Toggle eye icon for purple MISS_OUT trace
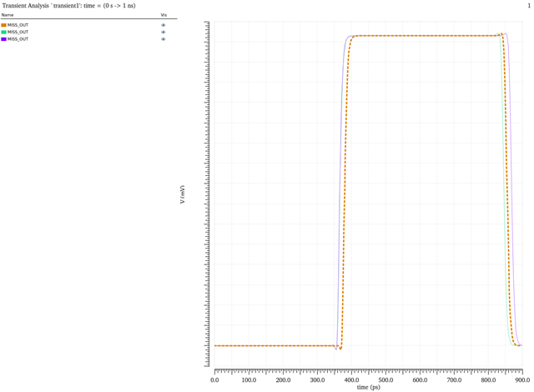This screenshot has height=392, width=534. (x=164, y=39)
